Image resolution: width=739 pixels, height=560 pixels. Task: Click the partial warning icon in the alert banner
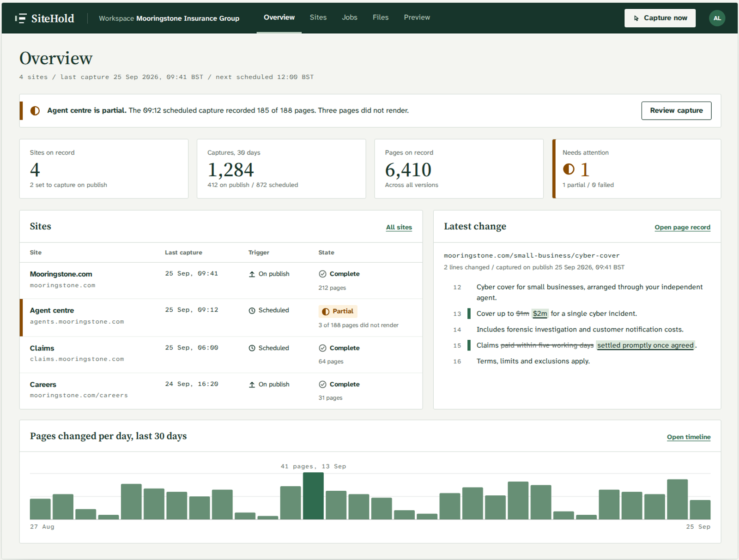point(35,111)
